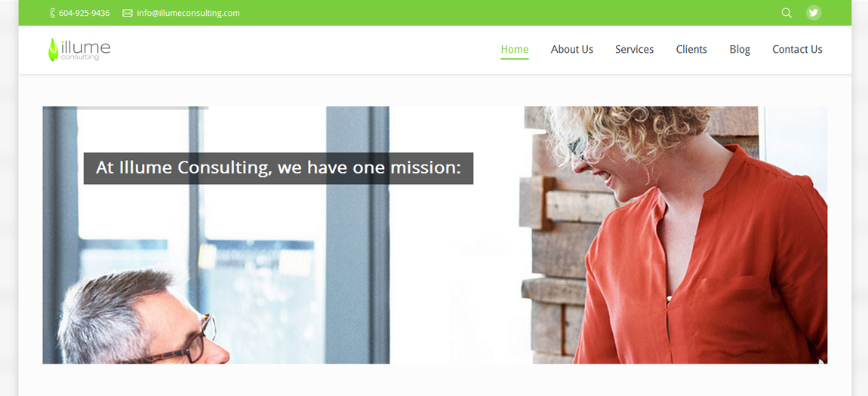Click the illume consulting logo text
Viewport: 868px width, 396px height.
pyautogui.click(x=85, y=50)
